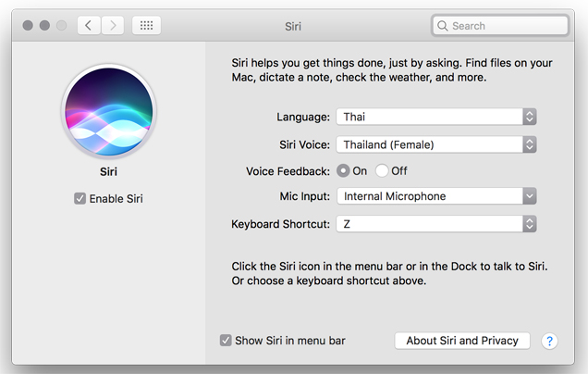Open Siri Voice dropdown Thailand (Female)
Image resolution: width=588 pixels, height=374 pixels.
[x=436, y=144]
